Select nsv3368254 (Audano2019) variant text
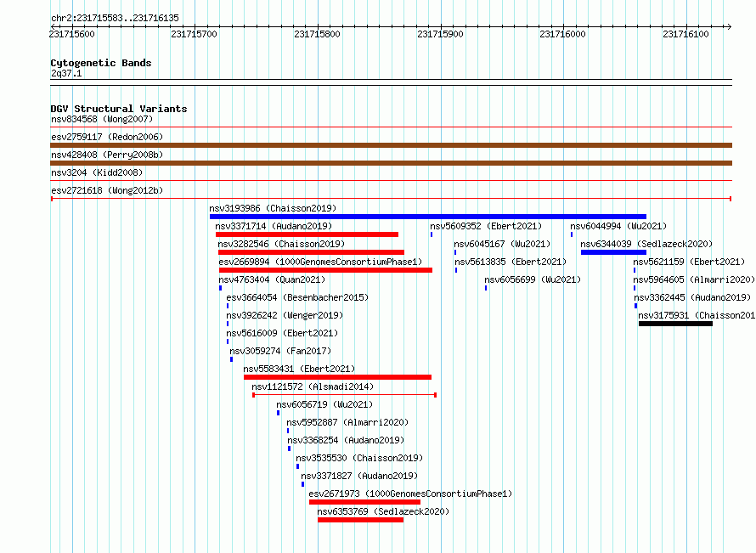The width and height of the screenshot is (756, 553). (347, 440)
